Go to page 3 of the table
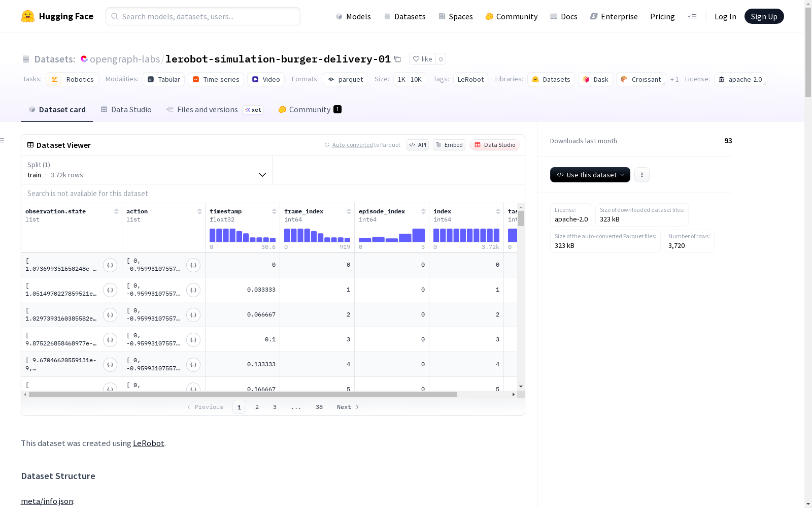Image resolution: width=812 pixels, height=508 pixels. (x=275, y=407)
